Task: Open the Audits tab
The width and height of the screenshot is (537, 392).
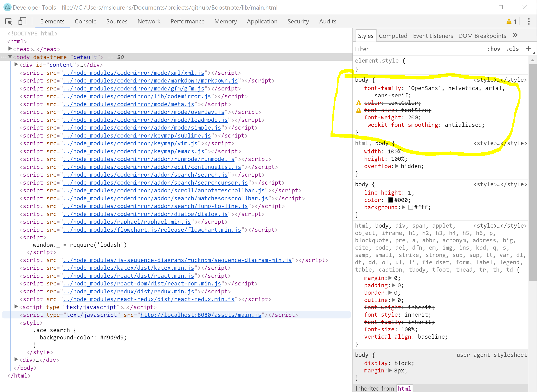Action: tap(328, 21)
